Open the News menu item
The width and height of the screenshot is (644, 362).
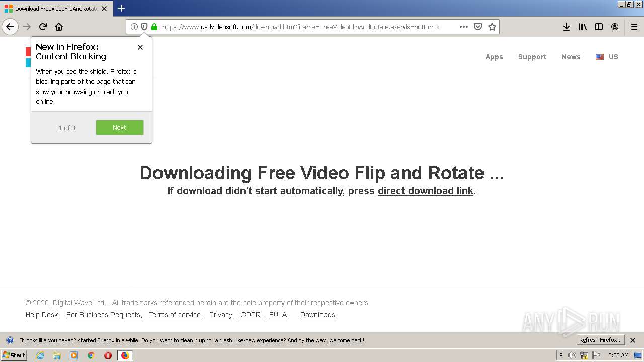click(x=571, y=57)
